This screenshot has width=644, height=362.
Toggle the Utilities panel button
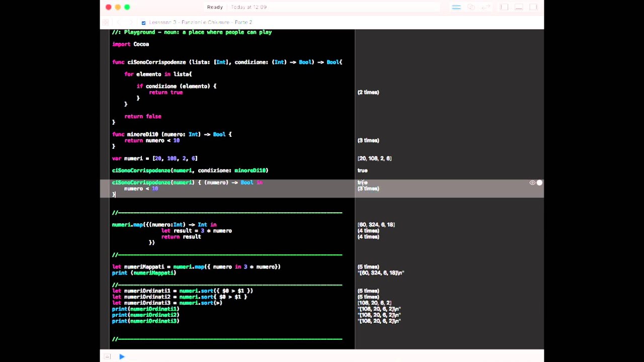click(534, 7)
